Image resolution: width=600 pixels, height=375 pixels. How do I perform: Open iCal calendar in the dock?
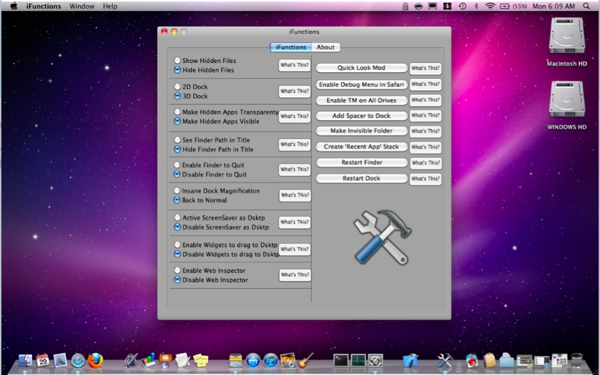click(x=43, y=360)
